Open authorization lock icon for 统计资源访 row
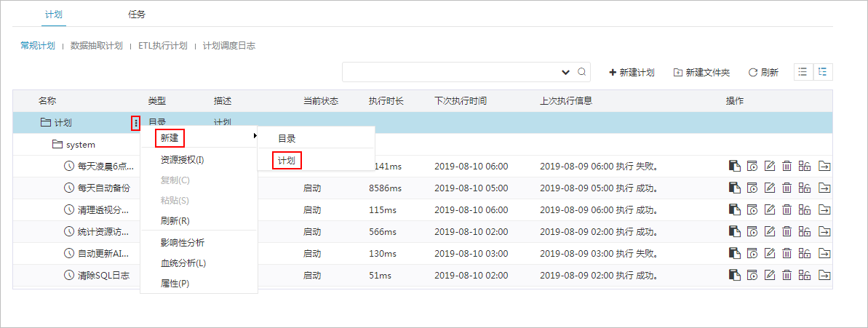The height and width of the screenshot is (328, 868). click(805, 232)
